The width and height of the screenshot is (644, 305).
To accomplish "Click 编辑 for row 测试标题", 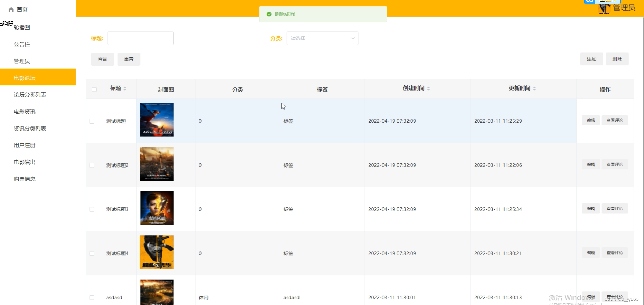I will coord(591,120).
